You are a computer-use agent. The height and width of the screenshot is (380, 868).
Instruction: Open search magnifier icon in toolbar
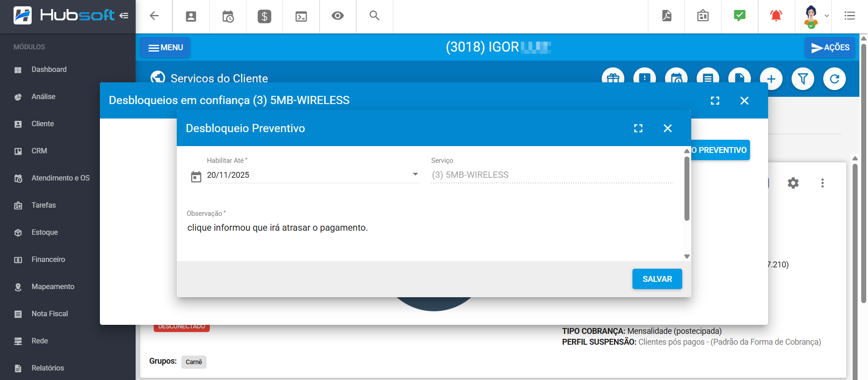point(374,15)
